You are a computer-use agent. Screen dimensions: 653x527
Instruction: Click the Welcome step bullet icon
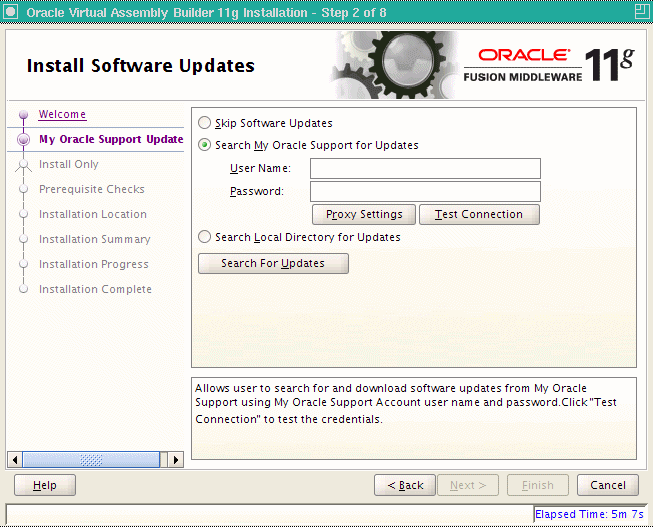(24, 114)
